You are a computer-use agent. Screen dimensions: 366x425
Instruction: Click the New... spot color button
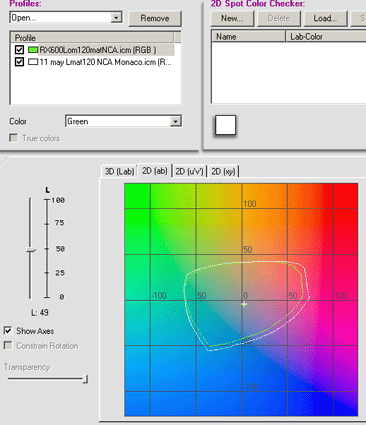(232, 18)
